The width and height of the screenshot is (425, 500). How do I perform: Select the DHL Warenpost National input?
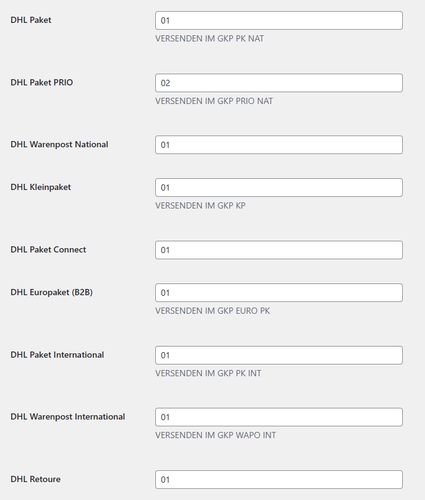(x=279, y=145)
